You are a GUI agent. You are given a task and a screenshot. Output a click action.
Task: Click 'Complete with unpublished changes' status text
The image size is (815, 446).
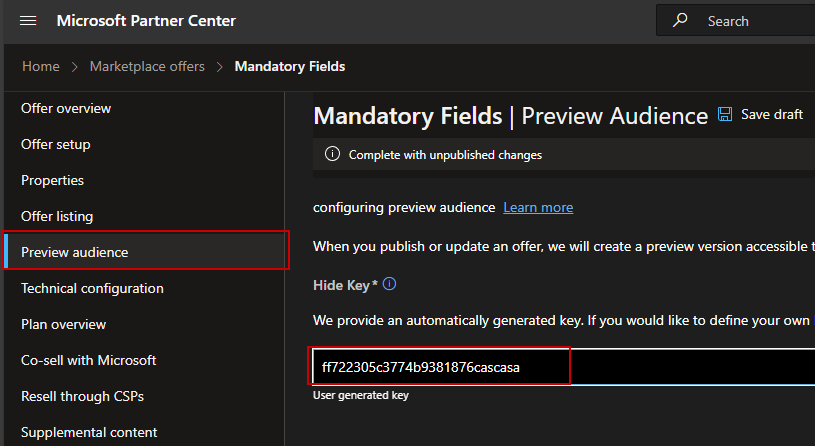(445, 155)
